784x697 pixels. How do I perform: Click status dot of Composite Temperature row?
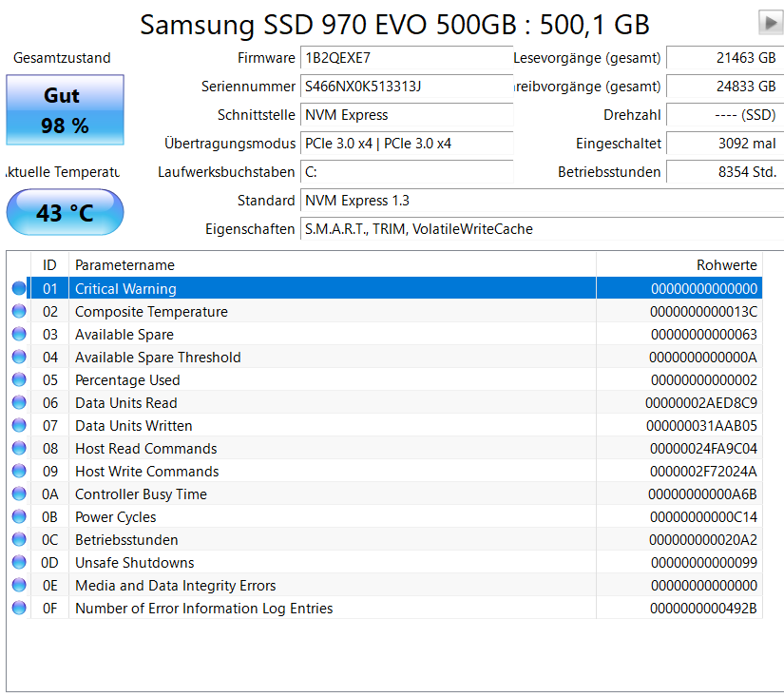19,311
